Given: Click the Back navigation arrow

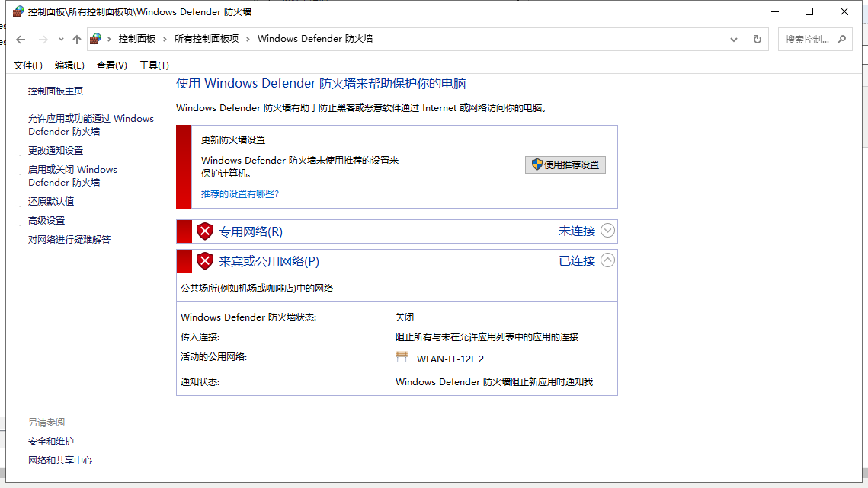Looking at the screenshot, I should (21, 40).
